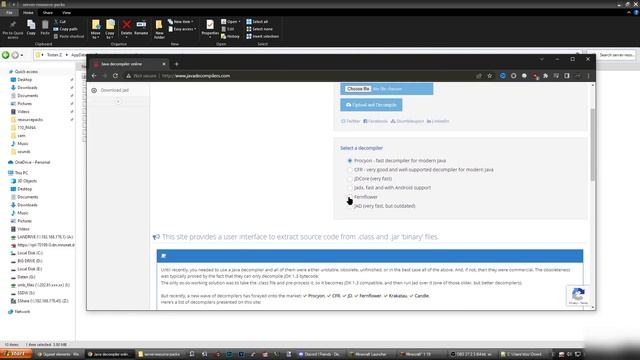
Task: Click Upload and Decompile button
Action: (371, 105)
